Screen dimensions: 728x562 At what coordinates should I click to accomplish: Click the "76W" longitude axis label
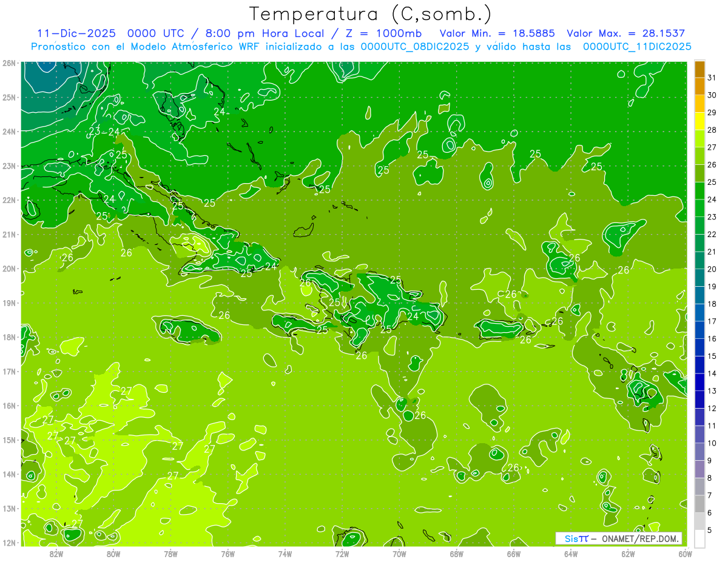[x=227, y=554]
